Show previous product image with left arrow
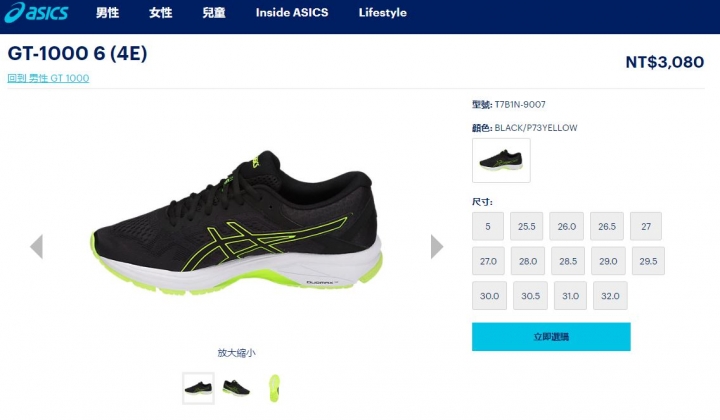The image size is (720, 420). [37, 246]
